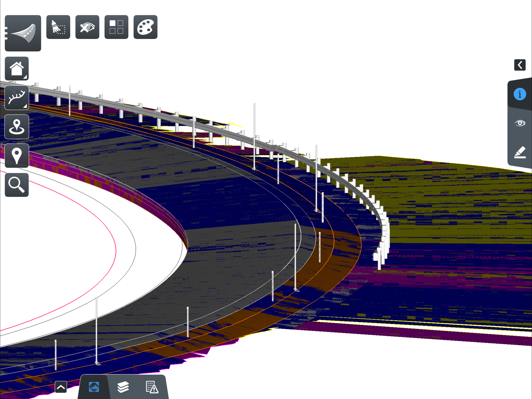The width and height of the screenshot is (532, 399).
Task: Collapse the right side panel chevron
Action: click(520, 65)
